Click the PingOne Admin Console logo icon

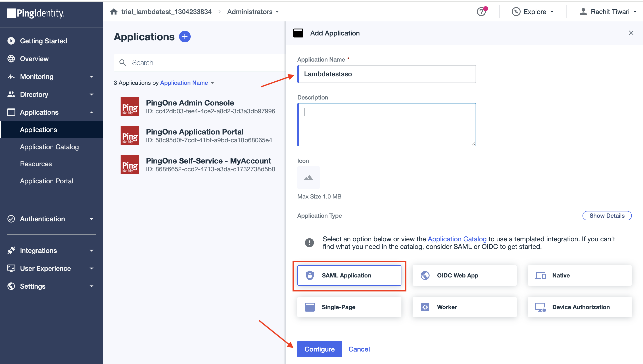pos(129,106)
